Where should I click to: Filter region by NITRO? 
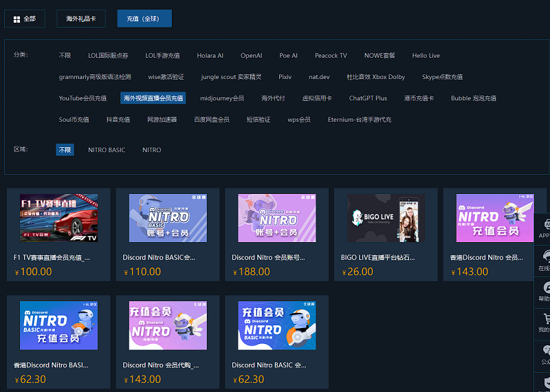[151, 150]
